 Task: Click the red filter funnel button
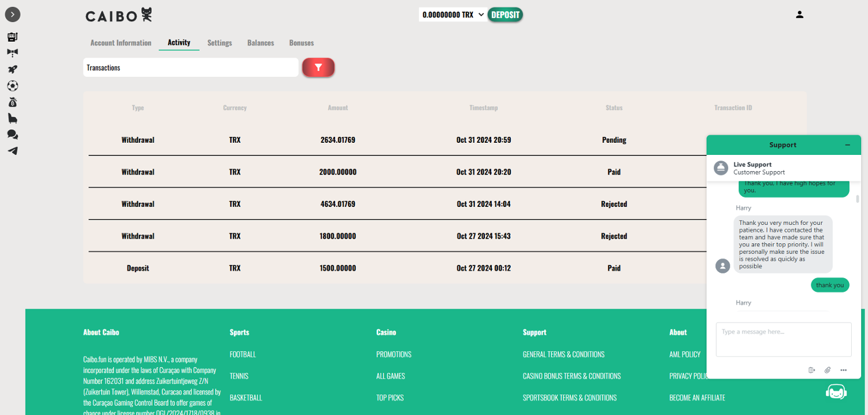[318, 68]
